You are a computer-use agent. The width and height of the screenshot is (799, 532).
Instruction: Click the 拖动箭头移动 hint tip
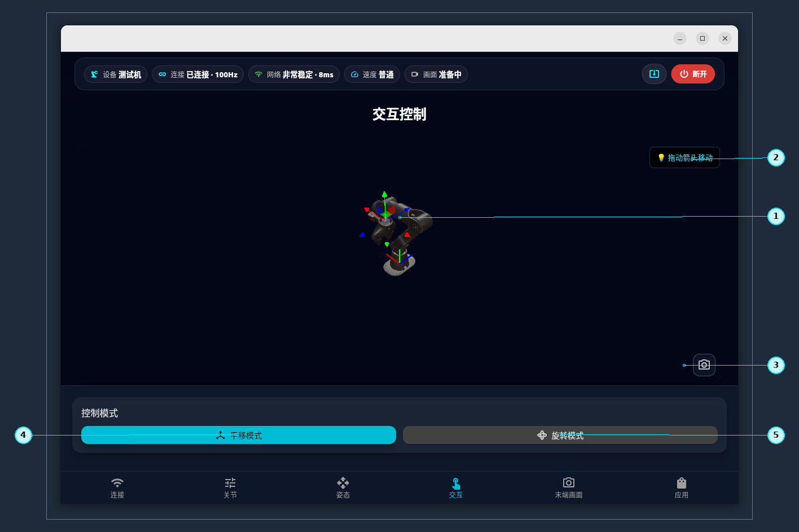tap(684, 158)
